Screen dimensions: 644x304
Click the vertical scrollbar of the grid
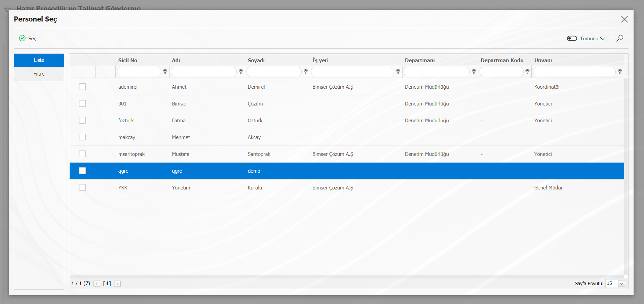click(626, 176)
